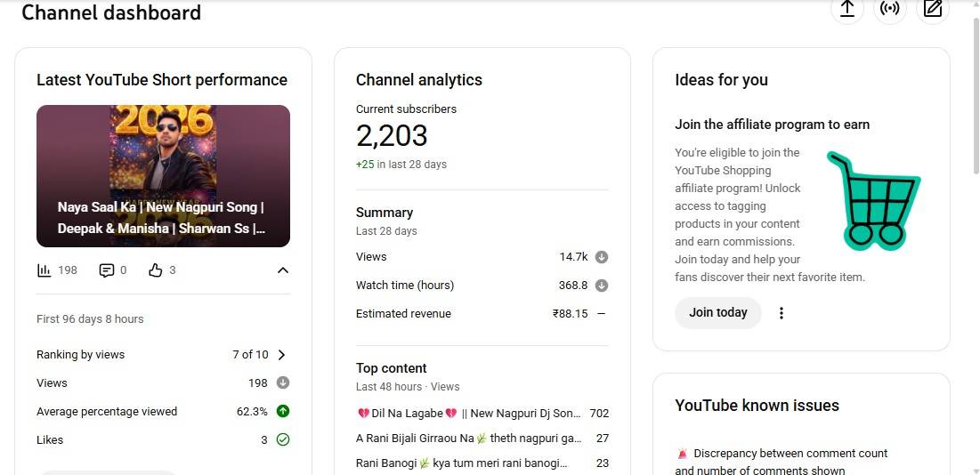
Task: Expand Ranking by views 7 of 10
Action: click(x=282, y=355)
